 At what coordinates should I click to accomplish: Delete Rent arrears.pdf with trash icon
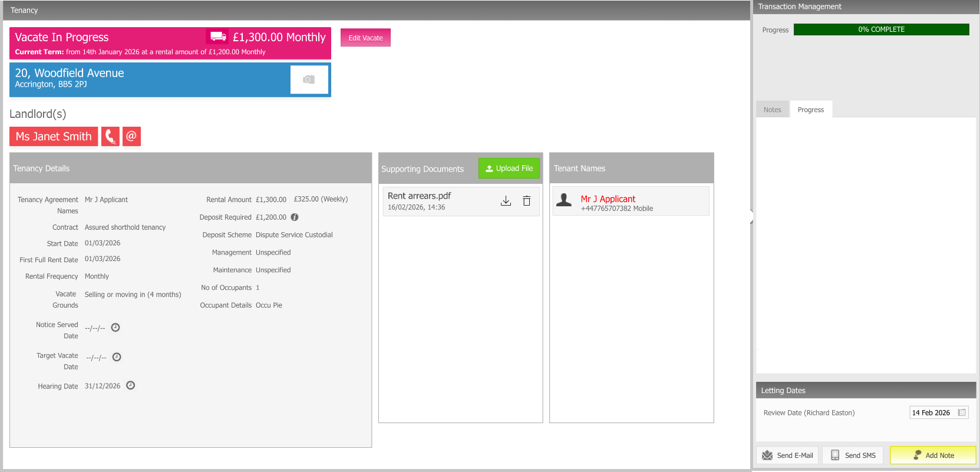(527, 201)
